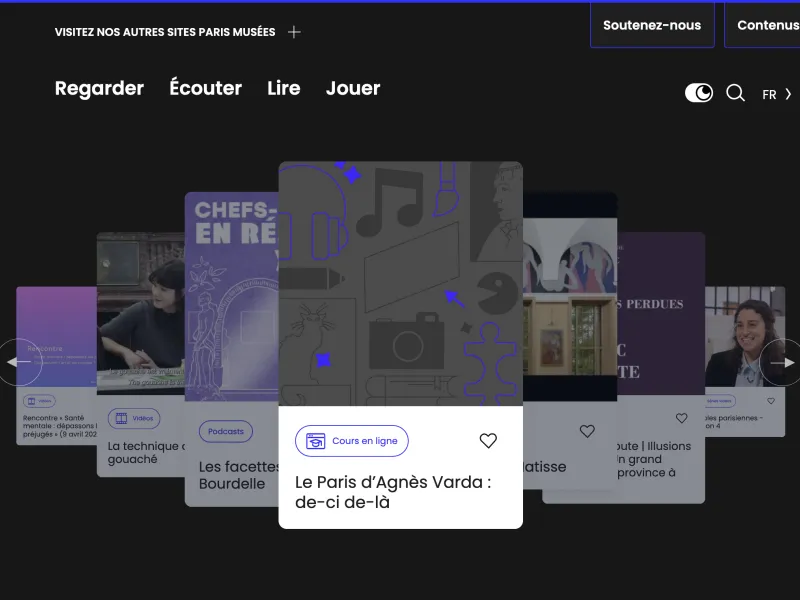800x600 pixels.
Task: Open the Jouer menu
Action: (353, 88)
